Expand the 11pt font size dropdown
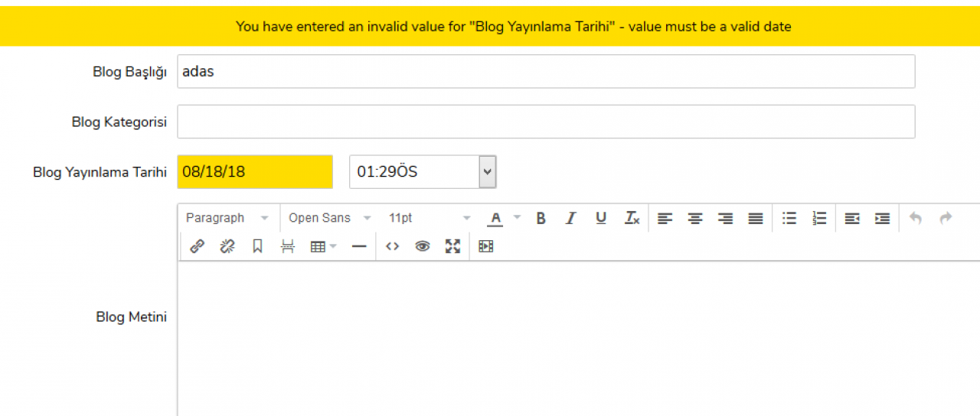The image size is (980, 416). [x=429, y=218]
